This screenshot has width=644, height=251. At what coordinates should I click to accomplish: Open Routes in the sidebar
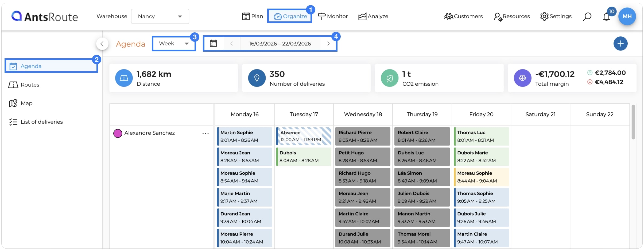coord(24,85)
